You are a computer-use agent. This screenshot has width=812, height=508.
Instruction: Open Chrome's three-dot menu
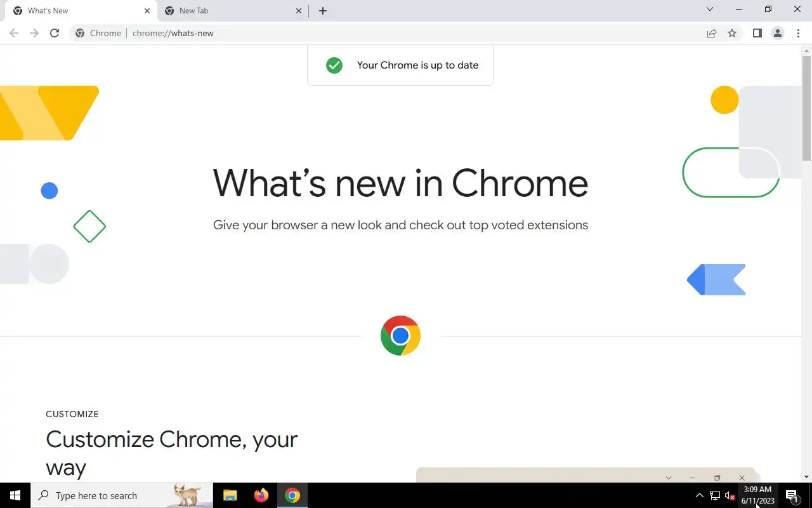coord(798,33)
